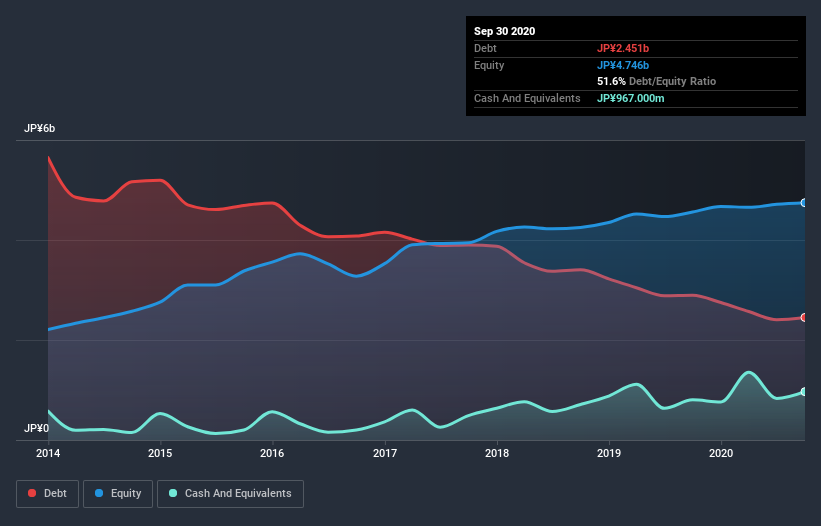
Task: Click the JP¥967.000m cash value
Action: point(630,98)
